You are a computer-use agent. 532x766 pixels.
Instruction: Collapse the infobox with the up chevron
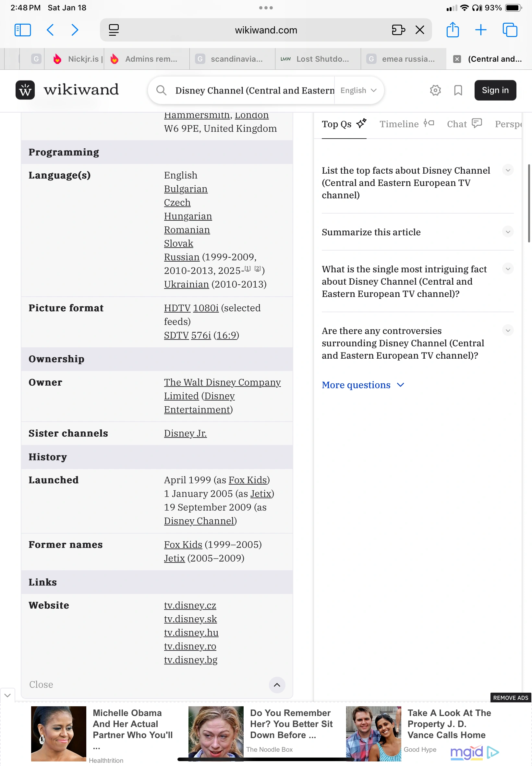pos(277,685)
